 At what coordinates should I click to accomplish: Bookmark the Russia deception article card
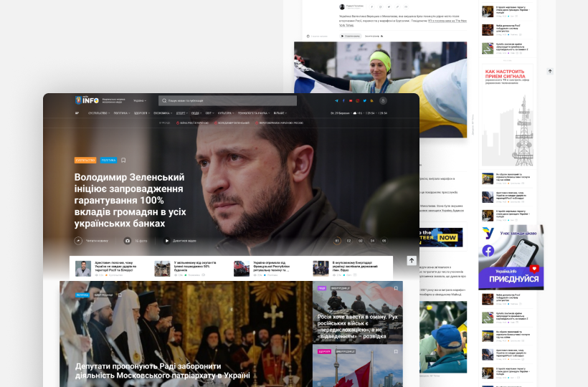[395, 288]
